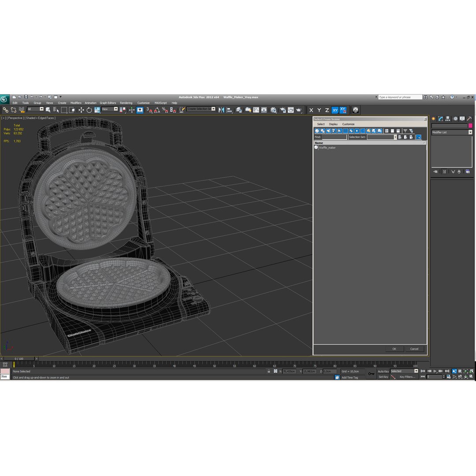Viewport: 476px width, 476px height.
Task: Open the Hierarchy command panel tab
Action: (448, 119)
